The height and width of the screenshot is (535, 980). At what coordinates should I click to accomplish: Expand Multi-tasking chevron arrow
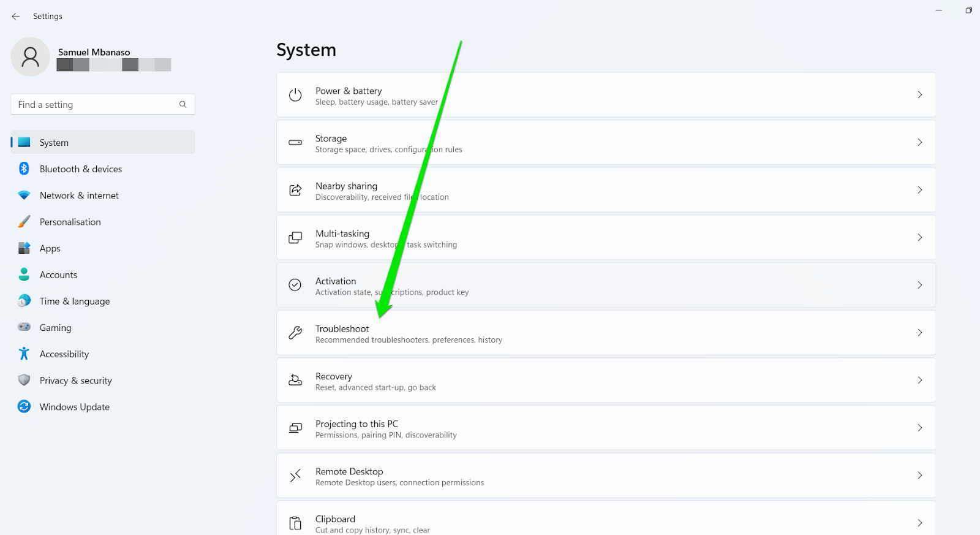tap(919, 237)
